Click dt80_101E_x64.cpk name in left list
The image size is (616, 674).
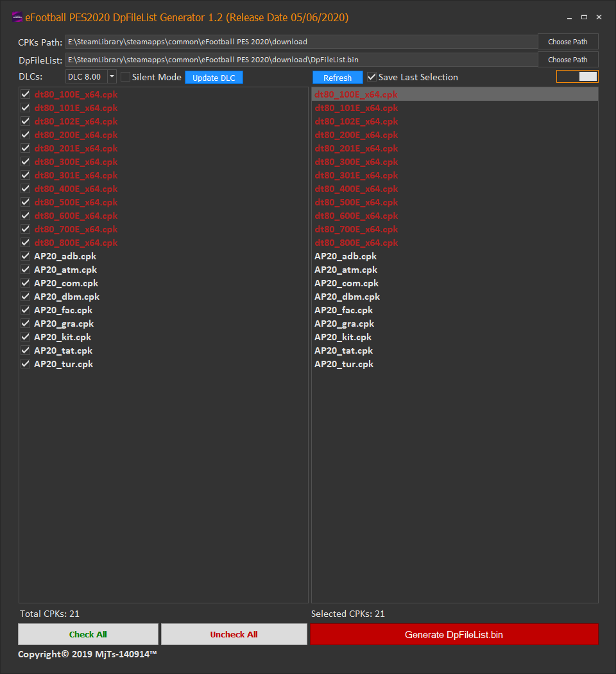(76, 108)
